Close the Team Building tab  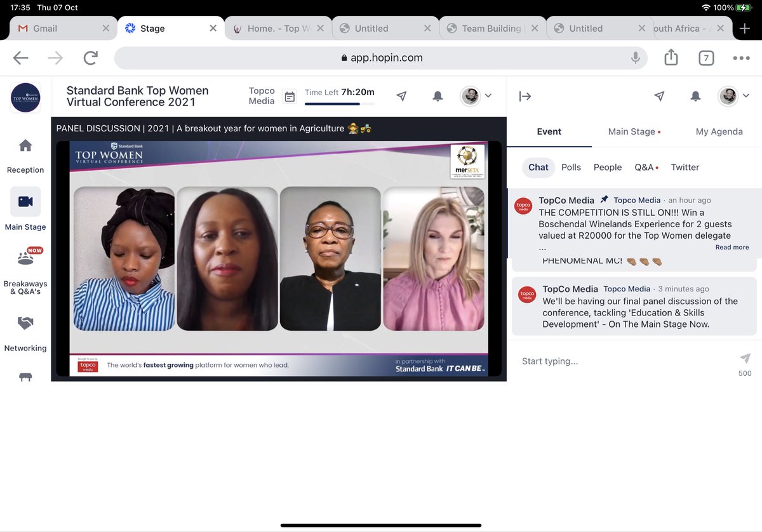point(535,29)
